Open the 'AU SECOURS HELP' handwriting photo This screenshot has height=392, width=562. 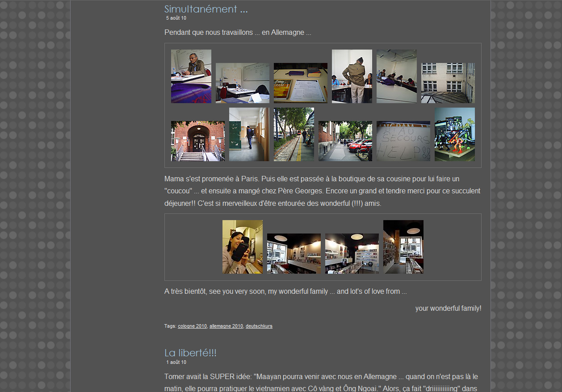tap(403, 141)
